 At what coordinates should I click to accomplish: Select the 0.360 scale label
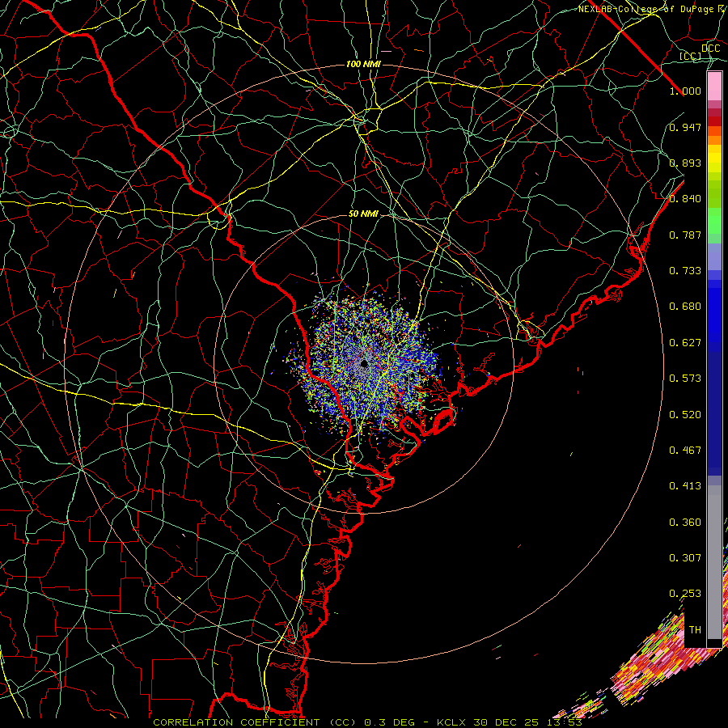[x=685, y=523]
